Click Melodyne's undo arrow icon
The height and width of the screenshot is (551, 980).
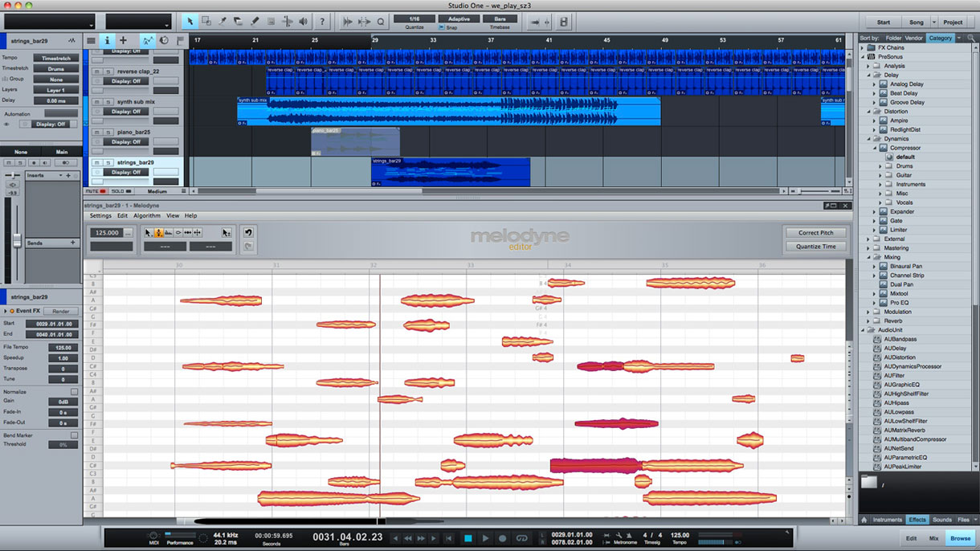(x=249, y=232)
